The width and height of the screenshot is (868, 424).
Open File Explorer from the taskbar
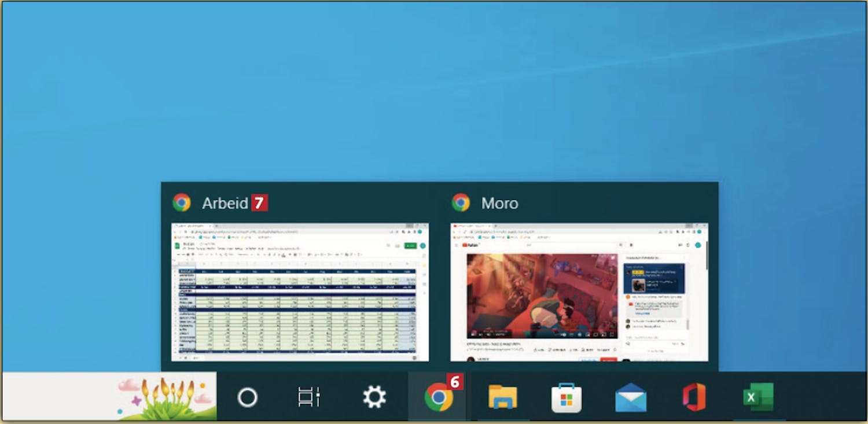click(502, 397)
